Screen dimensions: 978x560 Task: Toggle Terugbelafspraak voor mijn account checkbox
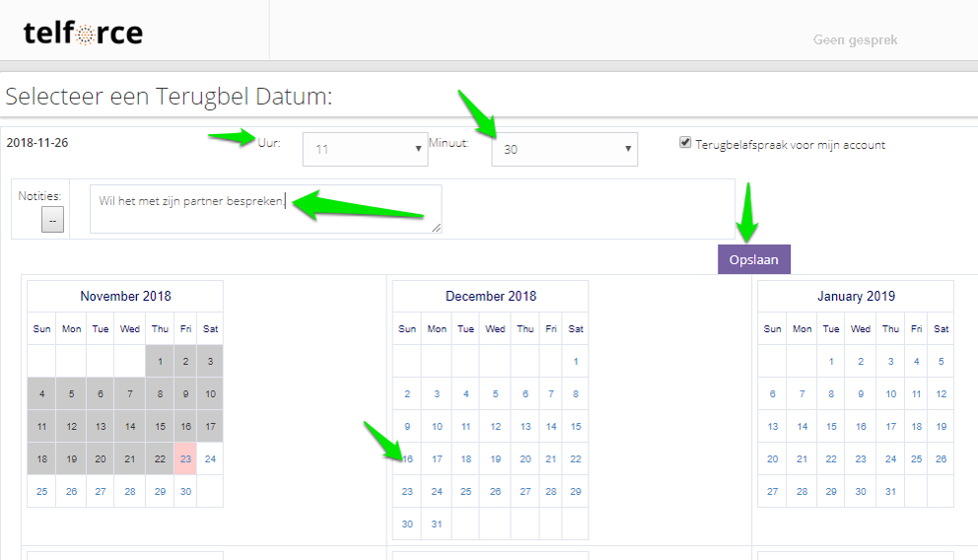pyautogui.click(x=685, y=143)
